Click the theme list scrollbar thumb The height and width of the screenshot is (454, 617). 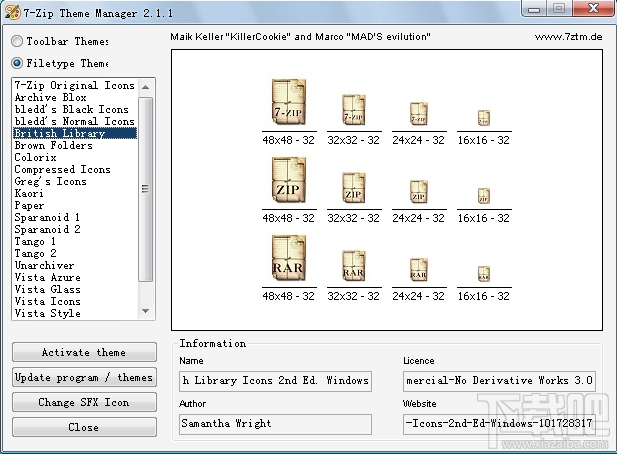pos(146,189)
